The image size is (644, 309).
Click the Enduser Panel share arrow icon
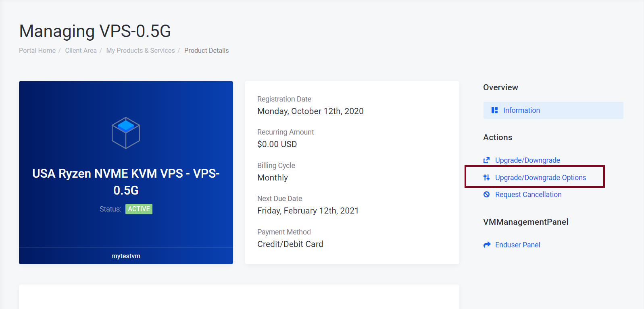pyautogui.click(x=487, y=245)
